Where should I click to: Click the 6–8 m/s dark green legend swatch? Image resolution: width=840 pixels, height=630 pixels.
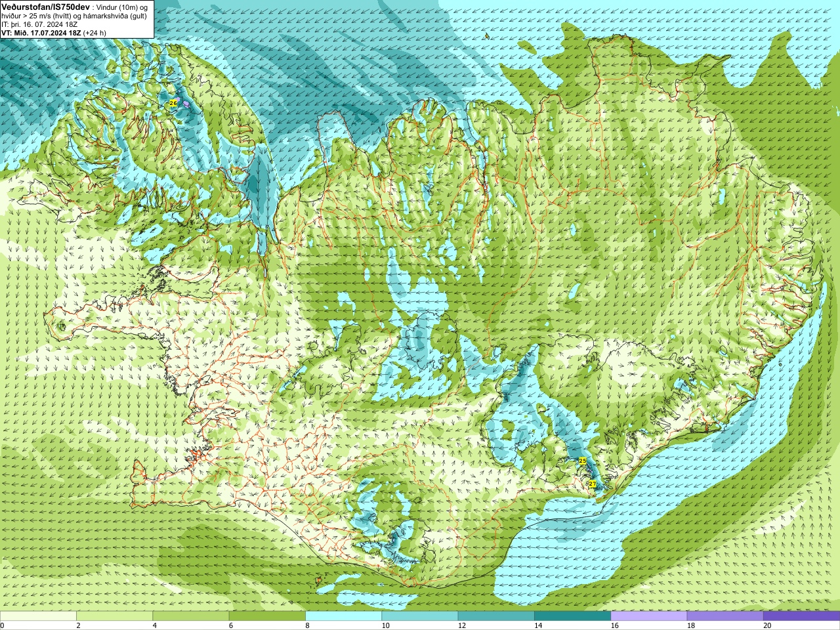[x=267, y=616]
